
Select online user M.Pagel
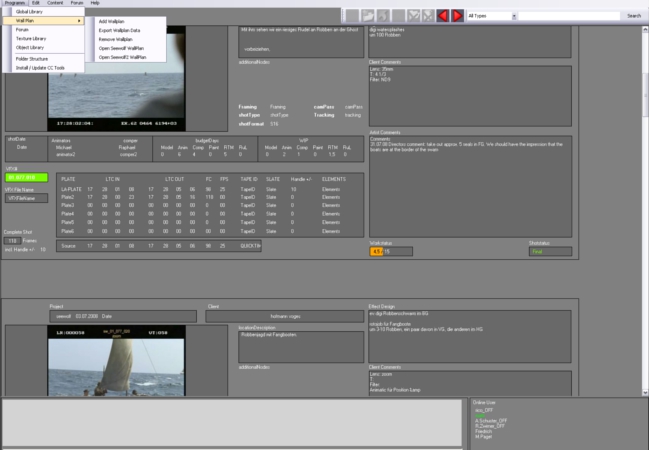coord(483,437)
